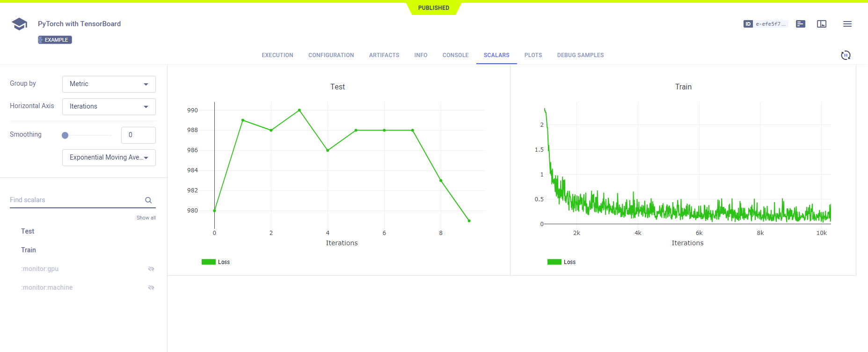The image size is (868, 352).
Task: Click the ClearML graduation cap logo
Action: pyautogui.click(x=19, y=24)
